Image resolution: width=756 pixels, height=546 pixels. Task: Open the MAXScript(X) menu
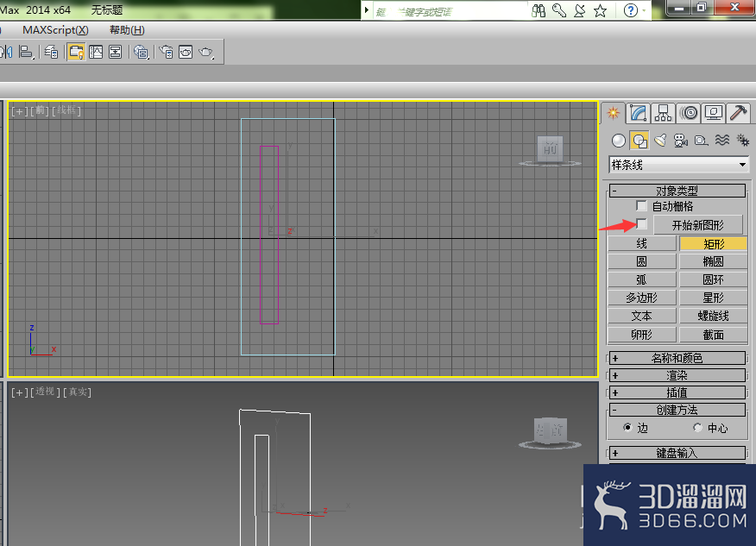55,30
